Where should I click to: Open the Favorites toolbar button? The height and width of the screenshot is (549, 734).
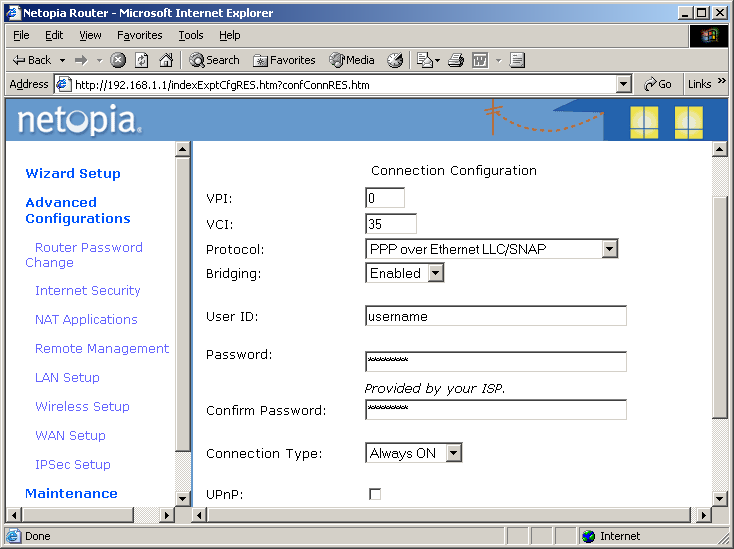(284, 60)
